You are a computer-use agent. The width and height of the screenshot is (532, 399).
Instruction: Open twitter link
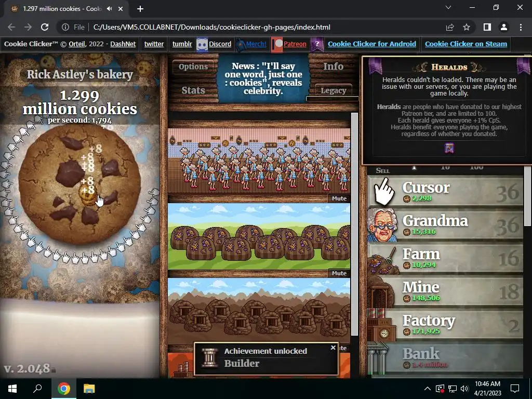pos(154,44)
